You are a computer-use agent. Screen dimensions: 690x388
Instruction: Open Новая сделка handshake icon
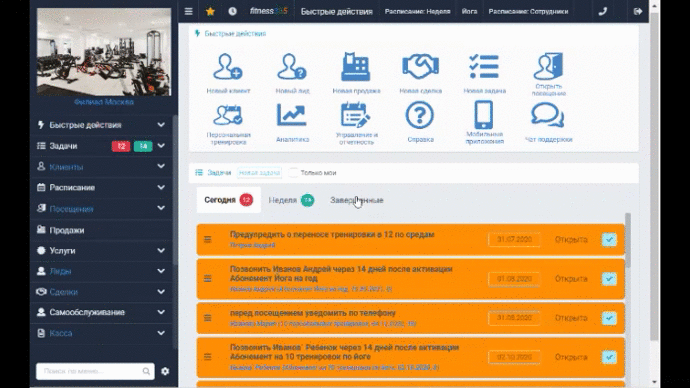click(x=420, y=67)
